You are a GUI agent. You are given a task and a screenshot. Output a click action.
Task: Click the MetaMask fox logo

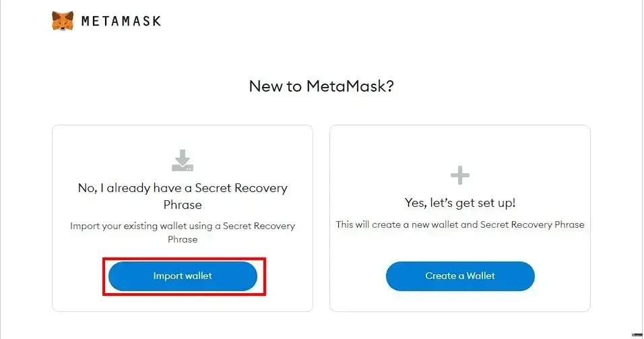tap(63, 20)
